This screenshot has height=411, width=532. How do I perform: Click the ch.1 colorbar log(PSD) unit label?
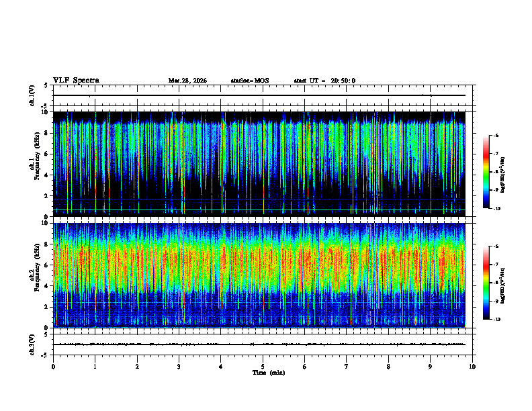[x=503, y=175]
